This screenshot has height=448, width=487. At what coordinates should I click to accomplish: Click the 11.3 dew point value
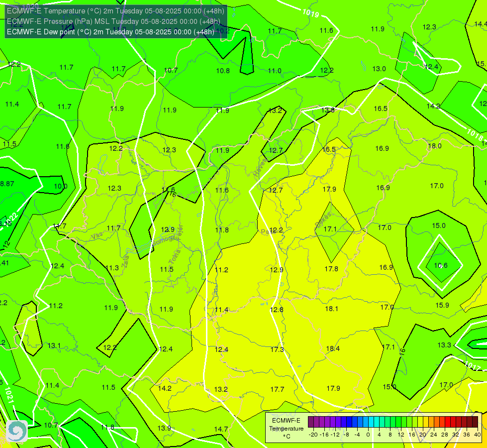(x=112, y=268)
